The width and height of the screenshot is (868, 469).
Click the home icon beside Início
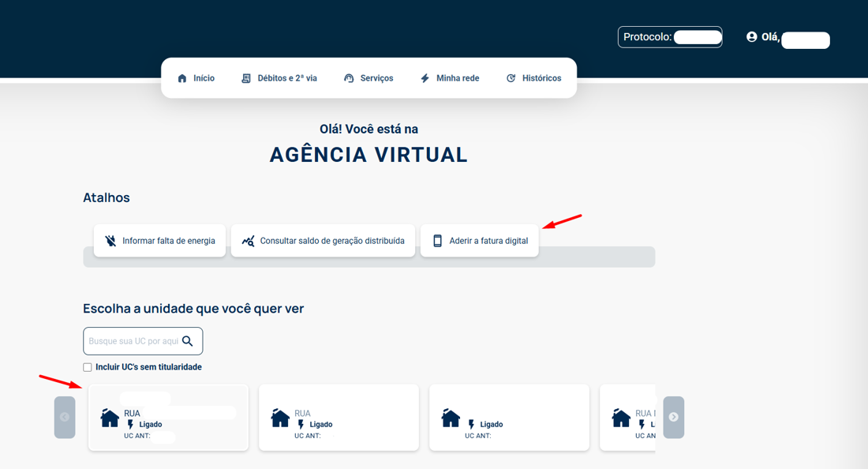[182, 79]
